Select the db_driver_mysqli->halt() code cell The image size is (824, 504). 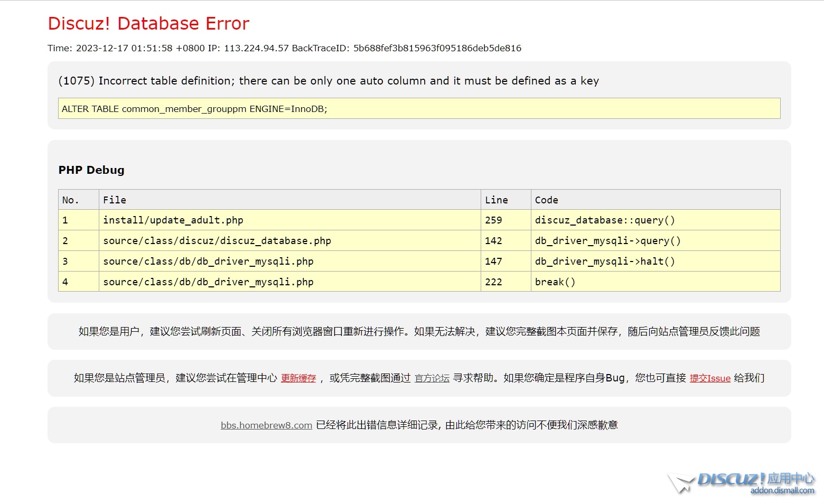(x=605, y=262)
